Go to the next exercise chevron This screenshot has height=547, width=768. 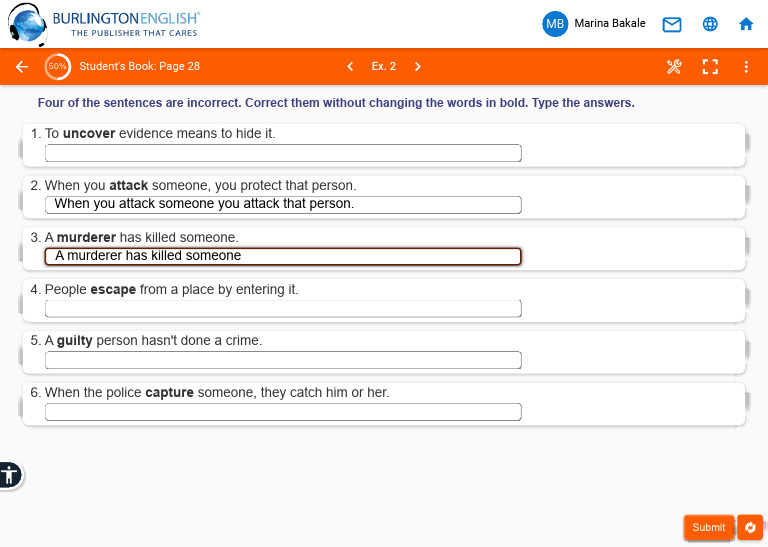point(418,67)
